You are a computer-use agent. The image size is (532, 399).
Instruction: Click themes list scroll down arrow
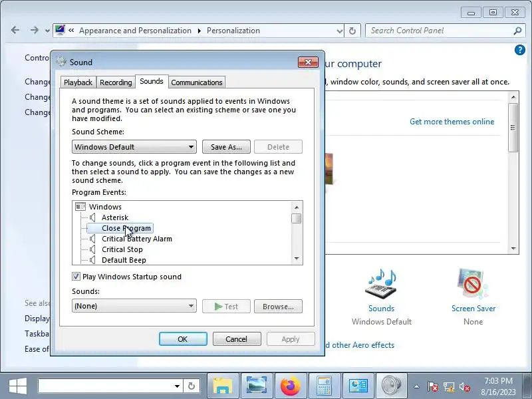point(513,248)
